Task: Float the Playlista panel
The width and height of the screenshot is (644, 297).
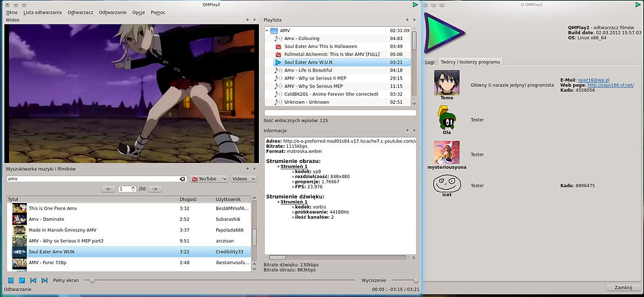Action: (x=406, y=19)
